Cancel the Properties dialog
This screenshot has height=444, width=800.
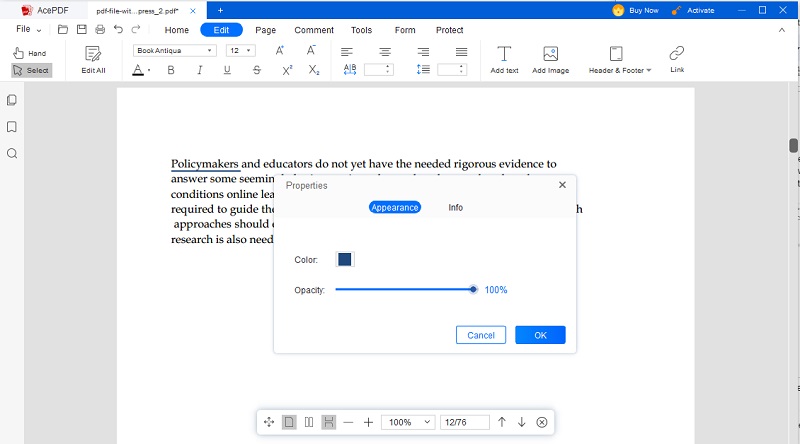click(x=481, y=335)
